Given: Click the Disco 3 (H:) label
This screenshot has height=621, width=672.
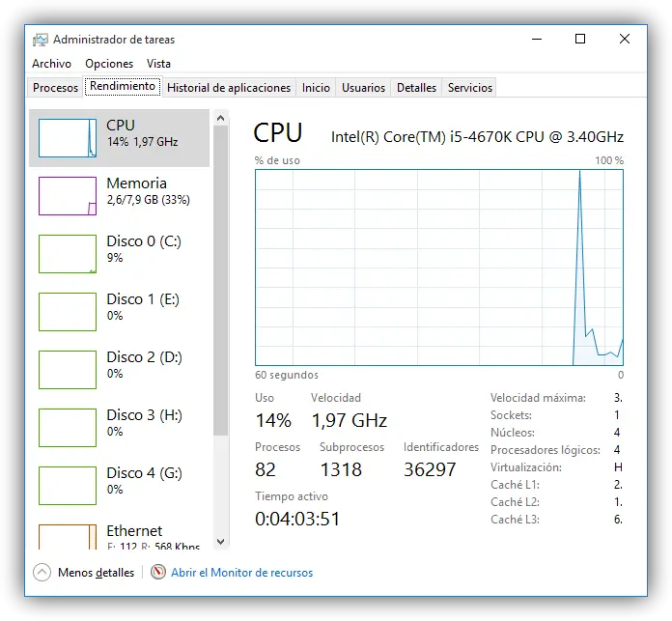Looking at the screenshot, I should pyautogui.click(x=144, y=415).
